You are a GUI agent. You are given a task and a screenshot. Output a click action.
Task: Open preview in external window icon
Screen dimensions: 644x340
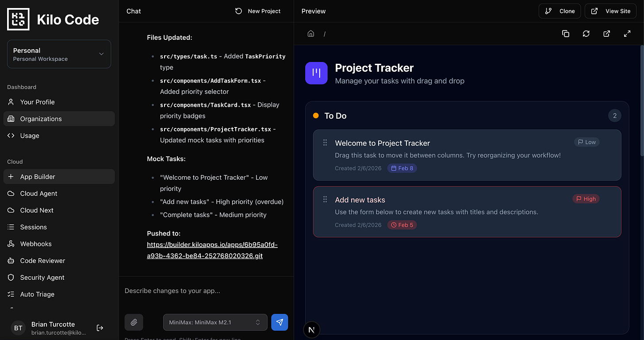(607, 34)
